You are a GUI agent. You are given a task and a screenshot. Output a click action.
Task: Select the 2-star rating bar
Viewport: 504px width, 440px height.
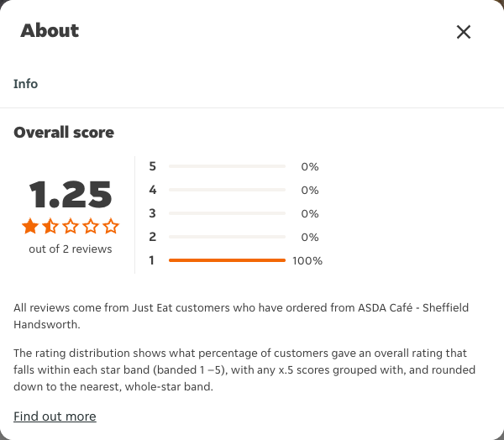227,237
